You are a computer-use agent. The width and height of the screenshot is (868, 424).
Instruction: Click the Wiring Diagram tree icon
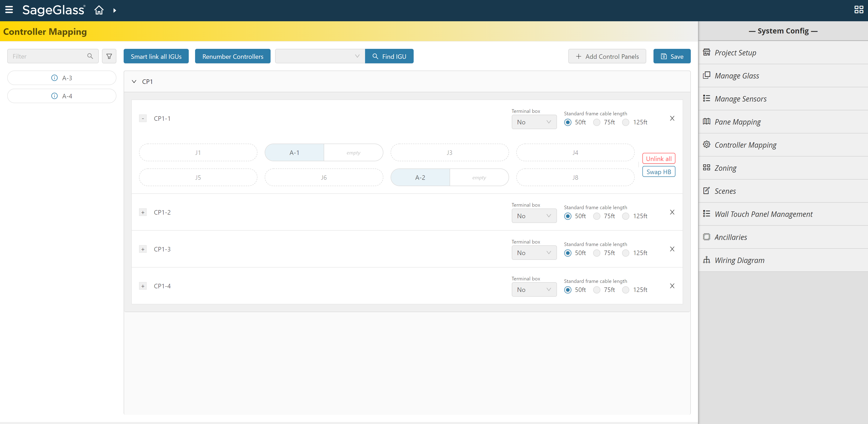pos(707,260)
